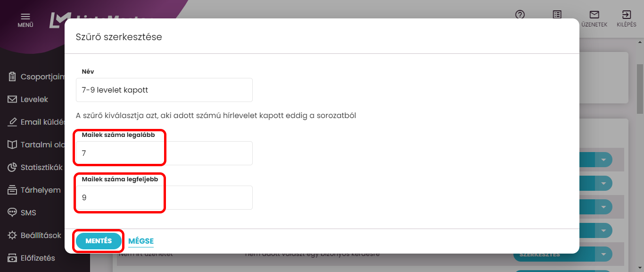Click the MÉGSE cancel link
This screenshot has height=272, width=644.
point(141,241)
